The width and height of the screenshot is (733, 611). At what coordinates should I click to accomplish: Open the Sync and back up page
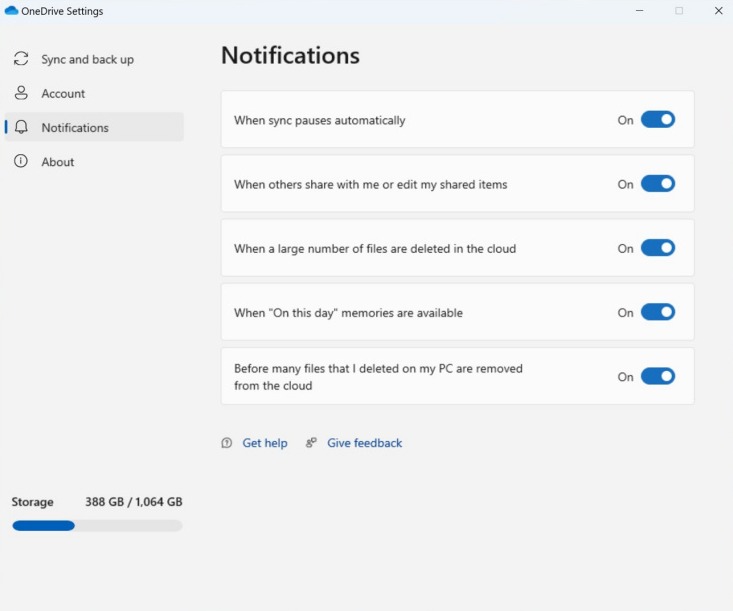tap(94, 59)
